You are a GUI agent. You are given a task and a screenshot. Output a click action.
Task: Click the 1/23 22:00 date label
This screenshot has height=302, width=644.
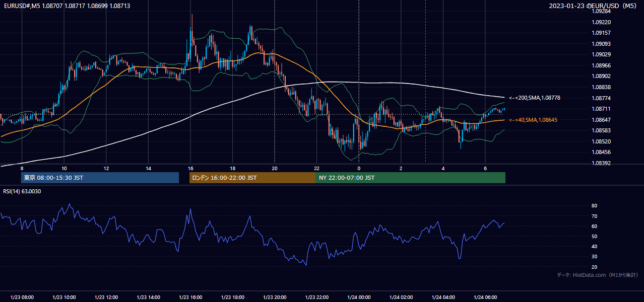point(316,297)
